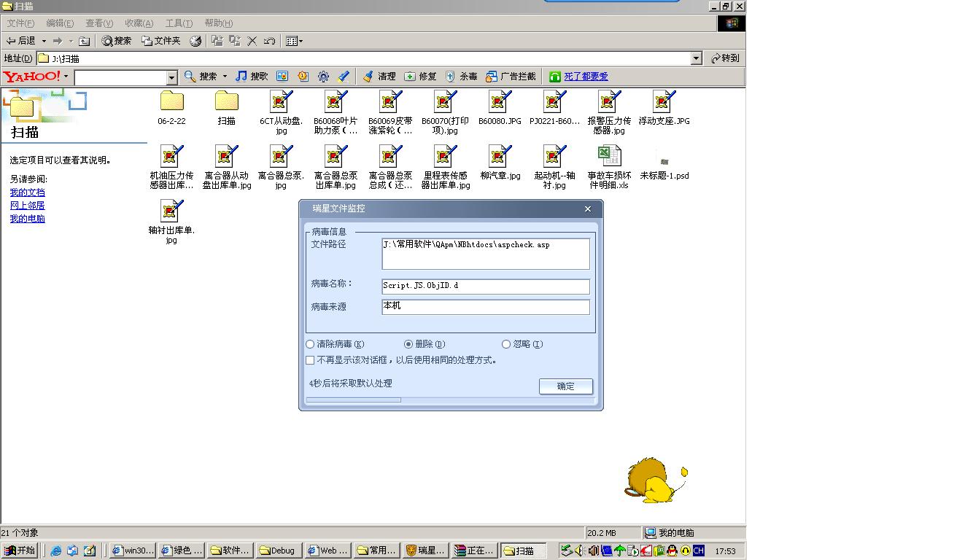Select the 删除 delete radio option
The width and height of the screenshot is (973, 560).
coord(408,344)
